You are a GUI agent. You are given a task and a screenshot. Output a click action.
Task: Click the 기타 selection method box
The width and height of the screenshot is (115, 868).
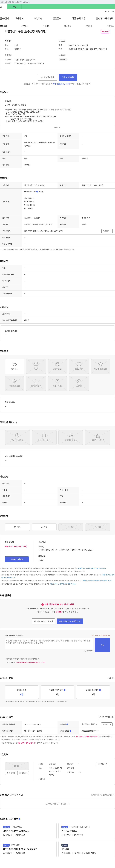(98, 527)
